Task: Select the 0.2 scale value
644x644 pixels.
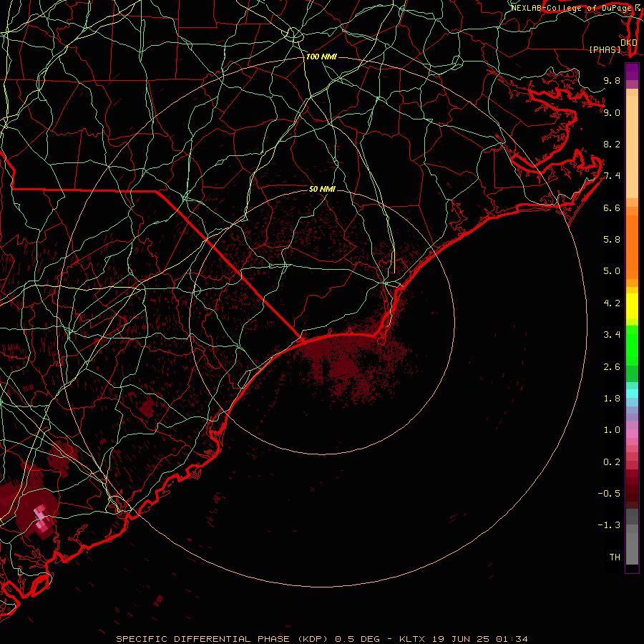Action: click(x=612, y=462)
